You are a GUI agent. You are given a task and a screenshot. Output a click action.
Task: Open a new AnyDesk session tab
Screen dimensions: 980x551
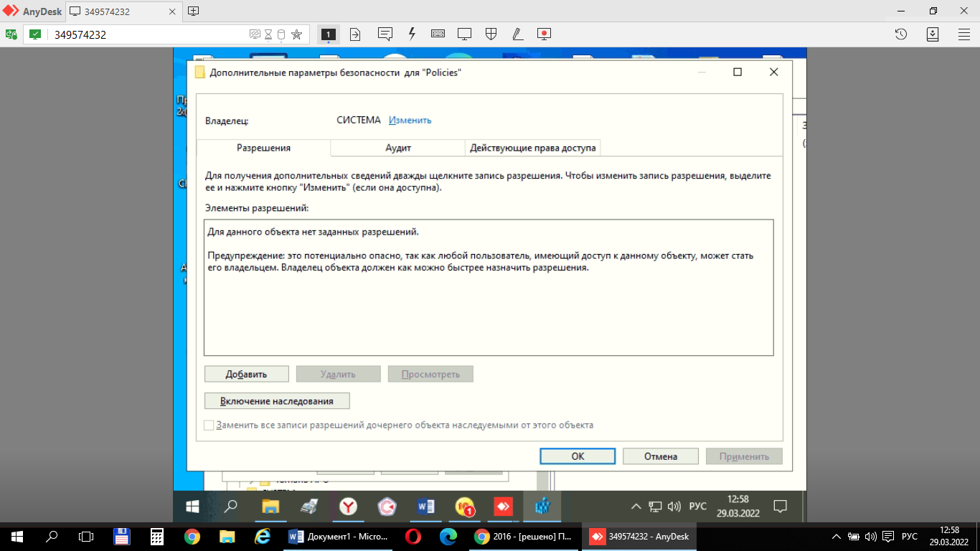coord(193,11)
